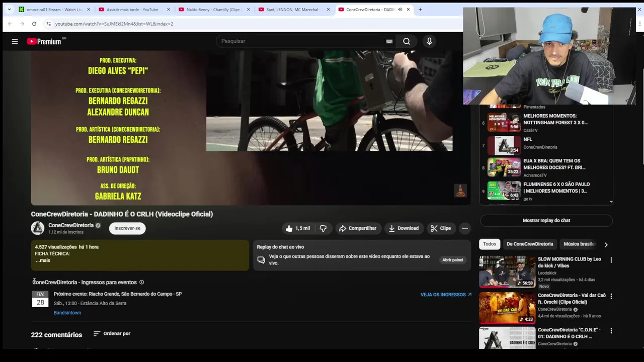The width and height of the screenshot is (644, 362).
Task: Select the De ConeCrewDiretoria filter chip
Action: (x=530, y=244)
